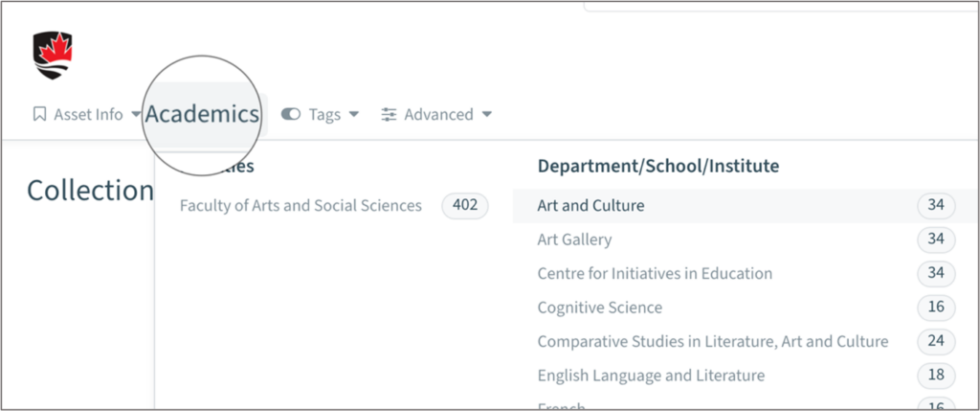Screen dimensions: 980x411
Task: Choose Comparative Studies in Literature, Art and Culture
Action: point(712,341)
